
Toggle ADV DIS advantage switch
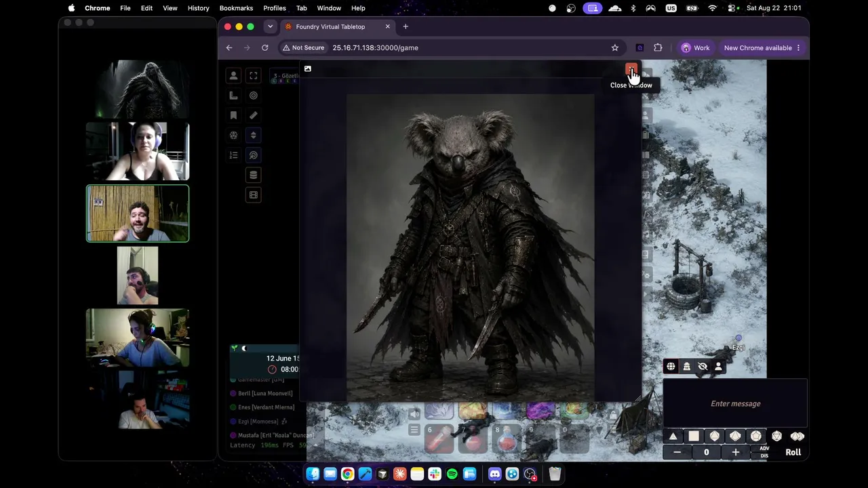[764, 452]
